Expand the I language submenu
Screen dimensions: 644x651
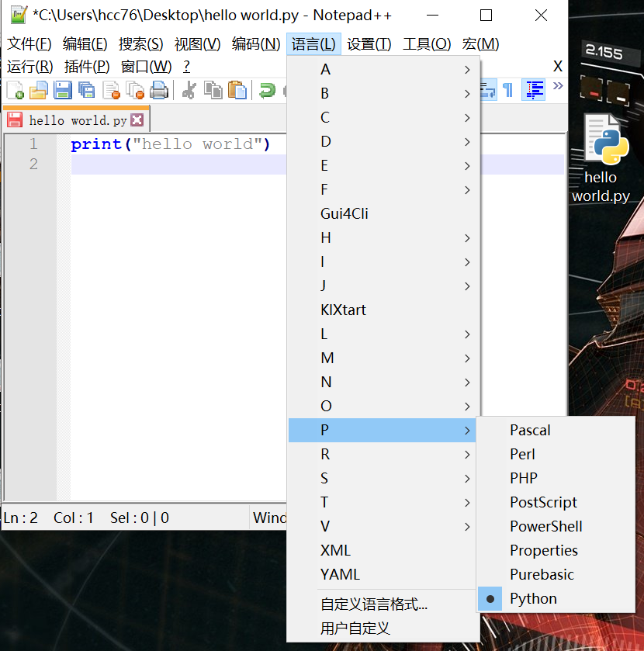point(383,262)
